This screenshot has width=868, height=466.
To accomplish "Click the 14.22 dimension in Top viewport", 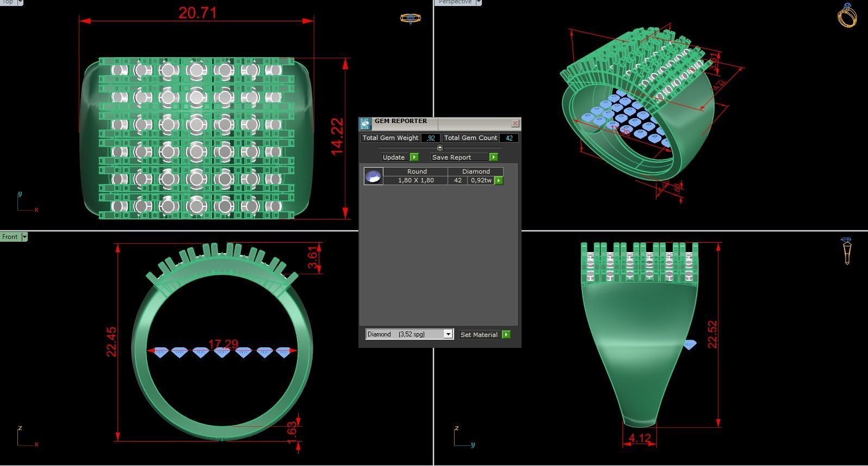I will pos(337,137).
